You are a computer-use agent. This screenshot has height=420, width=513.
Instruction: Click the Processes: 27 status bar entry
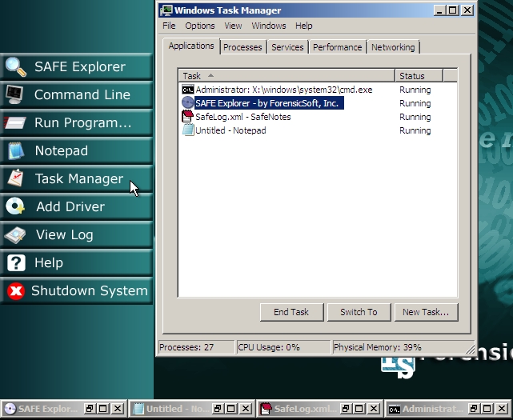click(x=196, y=347)
